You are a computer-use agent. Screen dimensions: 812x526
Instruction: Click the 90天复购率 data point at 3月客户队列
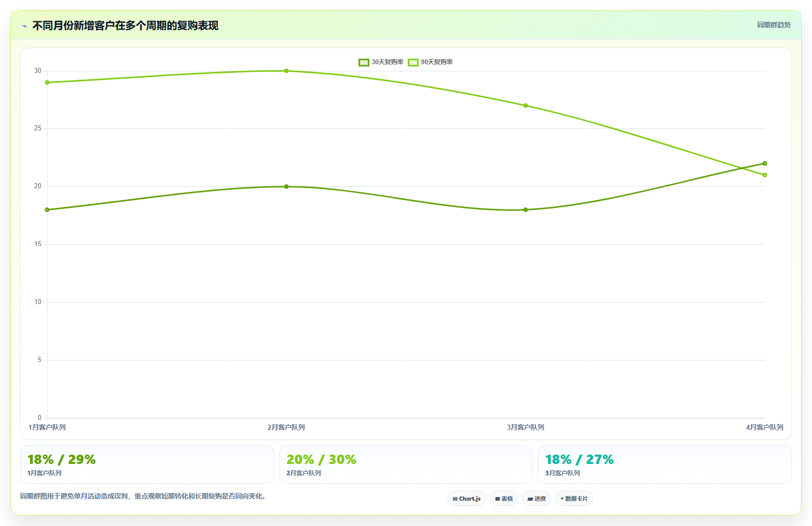[525, 106]
